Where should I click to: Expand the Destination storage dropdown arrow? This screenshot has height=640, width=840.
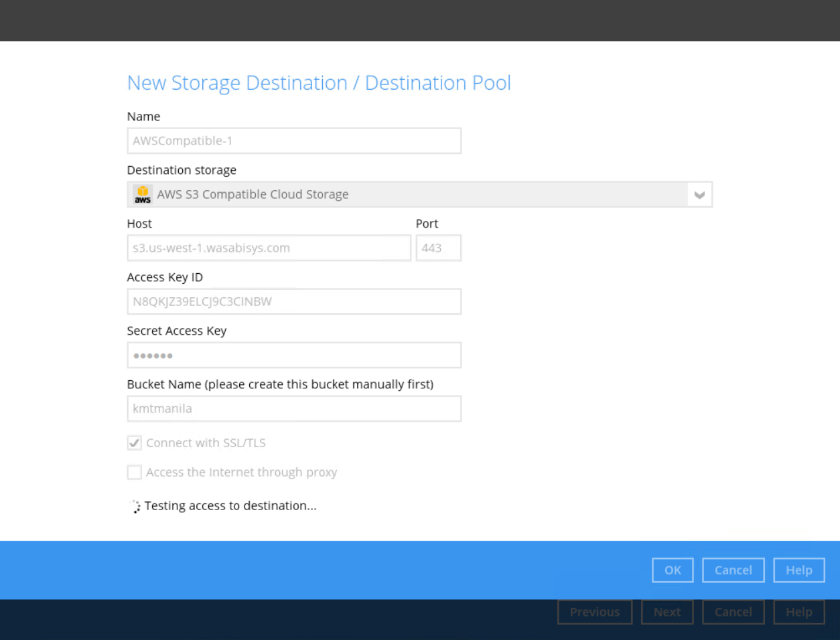tap(699, 195)
